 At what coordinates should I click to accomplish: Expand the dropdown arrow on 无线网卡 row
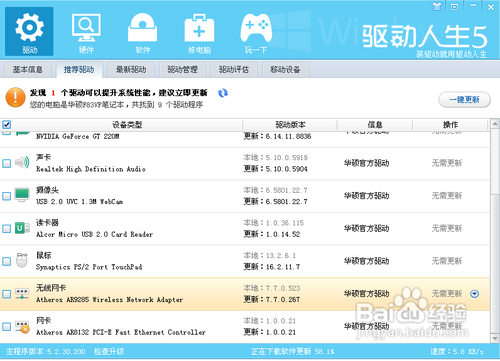[474, 294]
